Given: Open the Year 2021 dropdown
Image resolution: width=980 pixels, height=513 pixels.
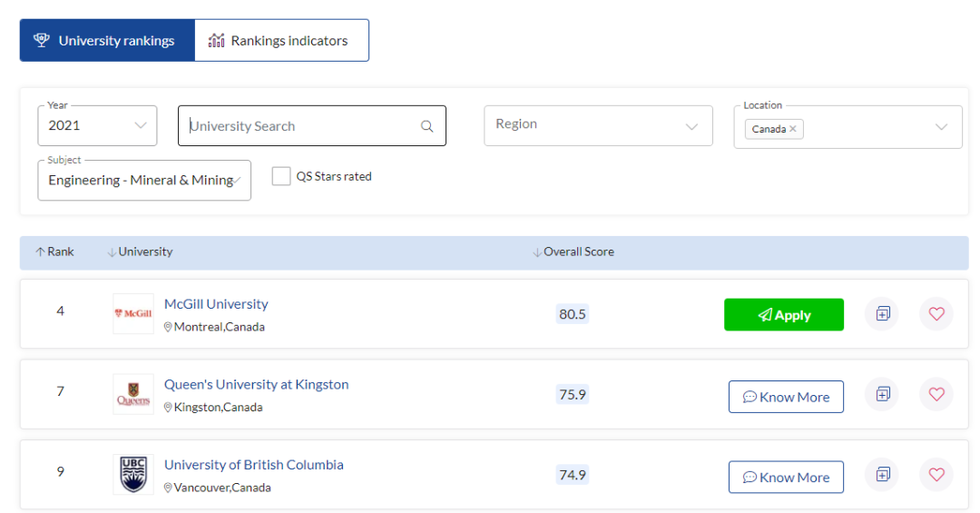Looking at the screenshot, I should (x=97, y=125).
